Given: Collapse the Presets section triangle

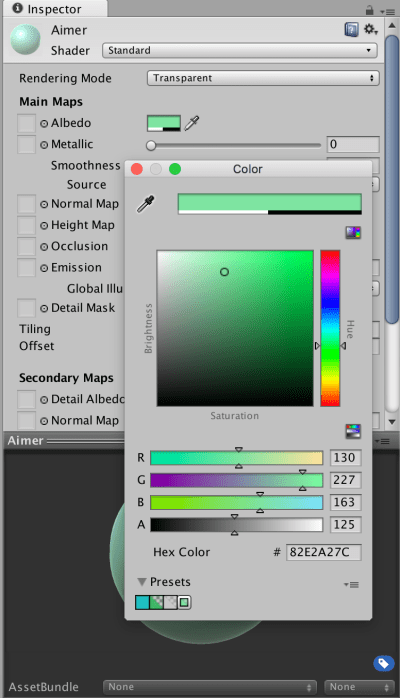Looking at the screenshot, I should 142,582.
